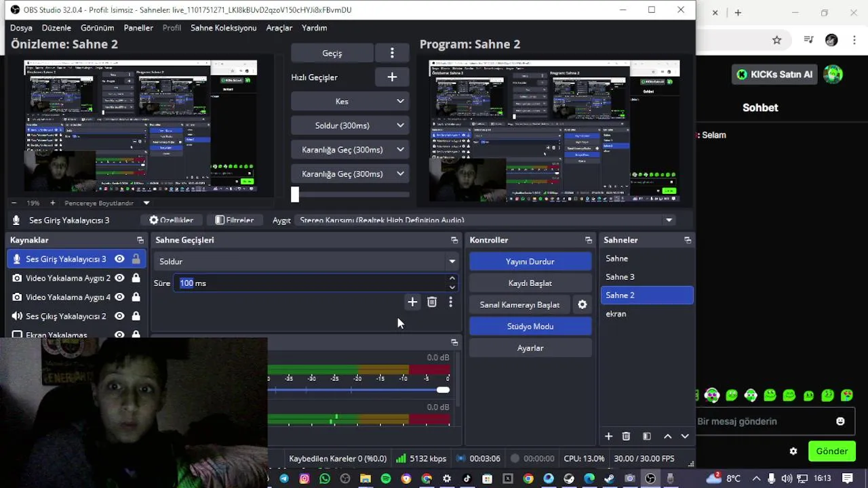Hide Ses Çıkış Yakalayıcısı 2 source

(x=119, y=316)
